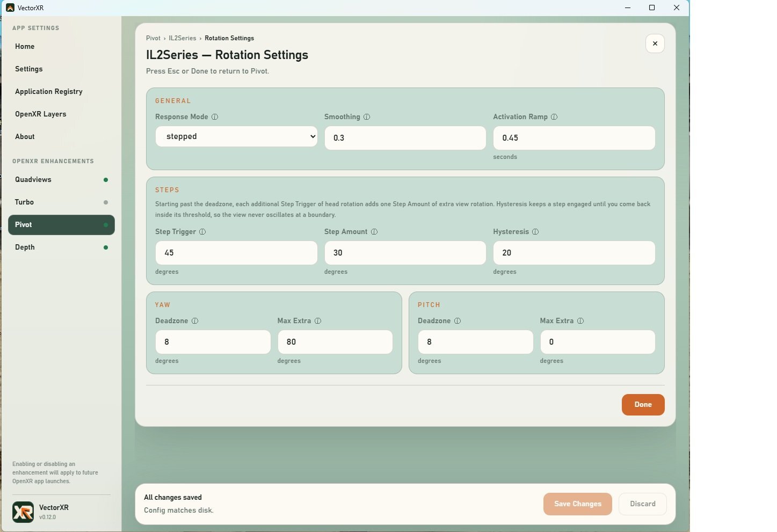Click the Smoothing info icon

tap(367, 117)
